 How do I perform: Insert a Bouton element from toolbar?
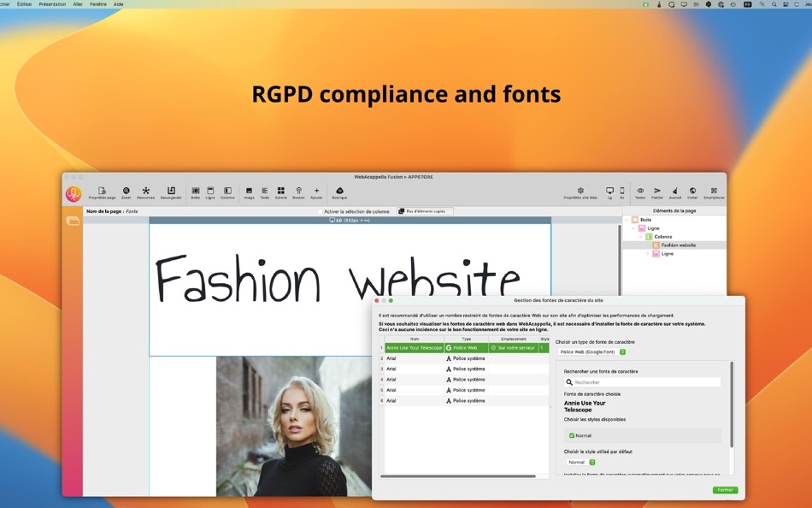coord(298,192)
